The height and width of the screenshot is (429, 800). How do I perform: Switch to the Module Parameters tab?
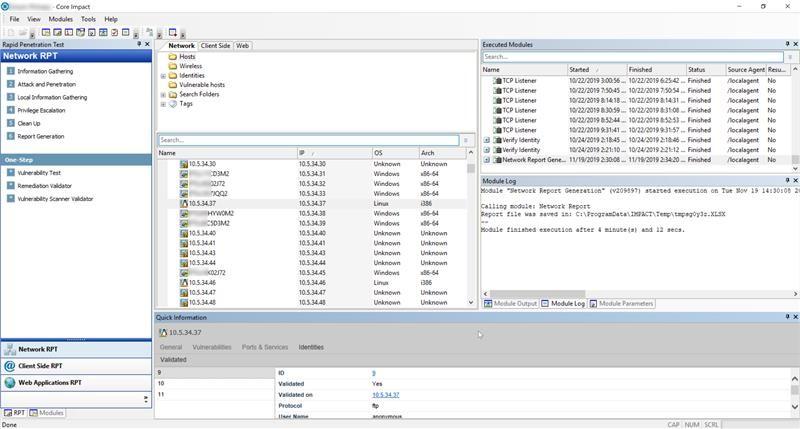point(621,304)
